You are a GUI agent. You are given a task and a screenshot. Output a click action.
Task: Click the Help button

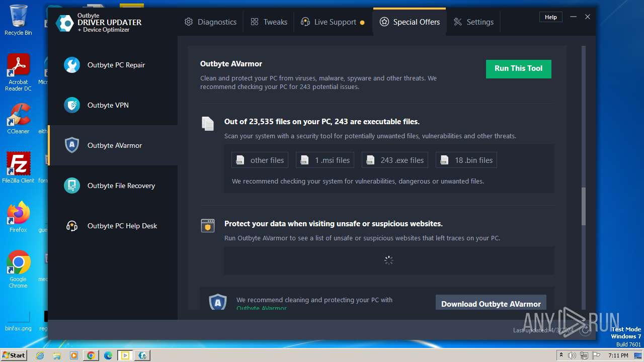[x=551, y=17]
